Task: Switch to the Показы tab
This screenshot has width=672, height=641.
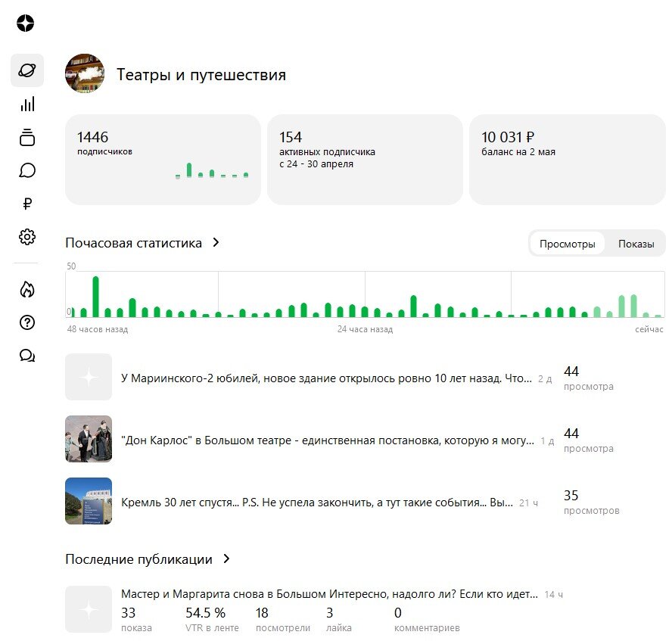Action: coord(636,244)
